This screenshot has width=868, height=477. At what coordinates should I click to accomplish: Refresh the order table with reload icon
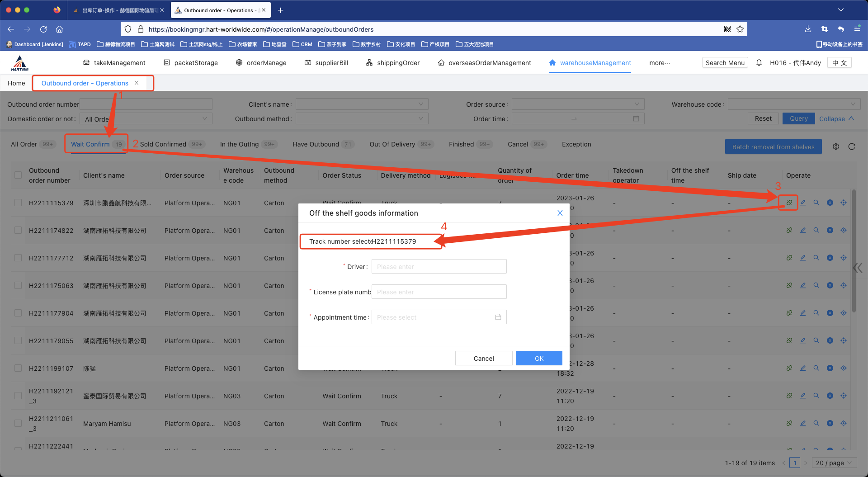click(852, 146)
